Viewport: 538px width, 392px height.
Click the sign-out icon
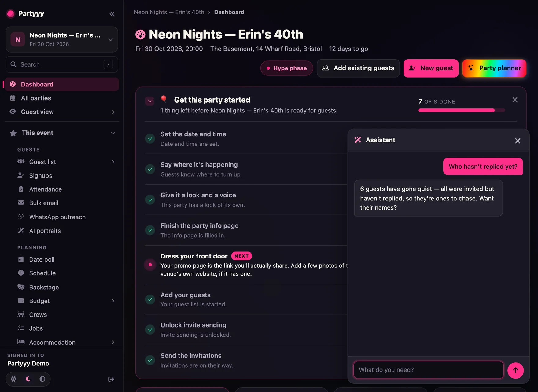tap(111, 379)
